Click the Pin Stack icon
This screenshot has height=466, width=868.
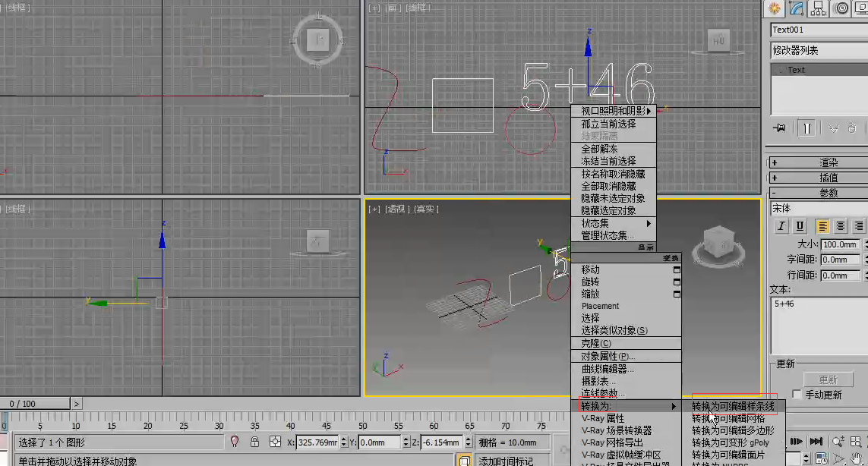pyautogui.click(x=779, y=128)
